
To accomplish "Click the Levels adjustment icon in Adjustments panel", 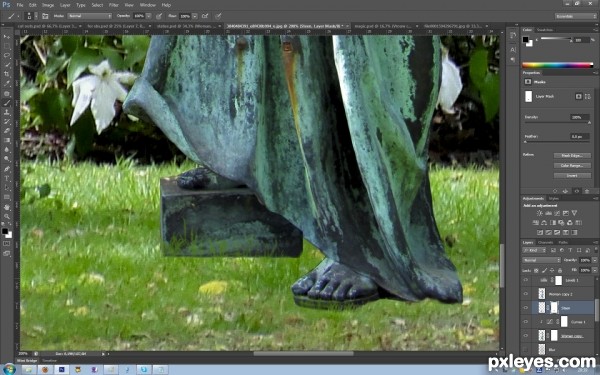I will click(x=548, y=213).
